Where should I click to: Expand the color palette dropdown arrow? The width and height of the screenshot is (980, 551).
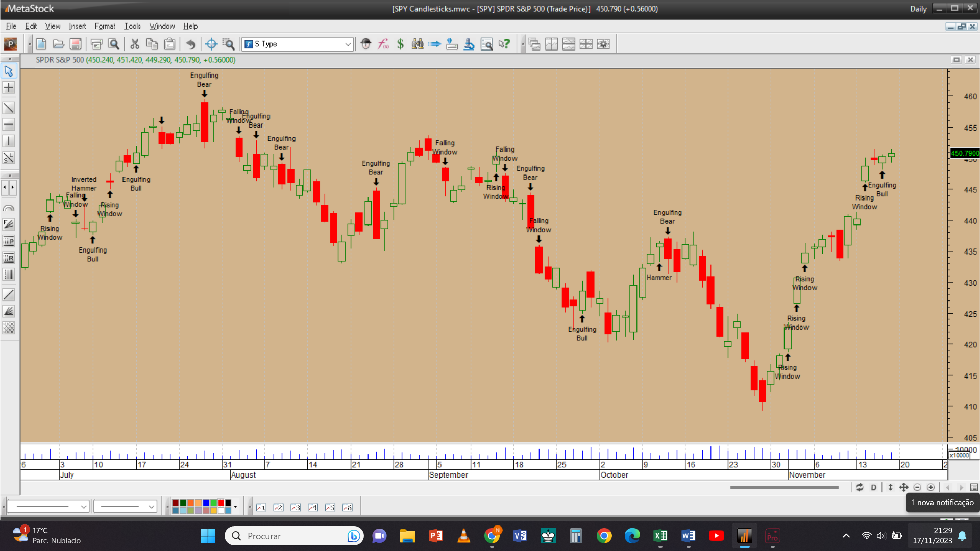click(235, 507)
